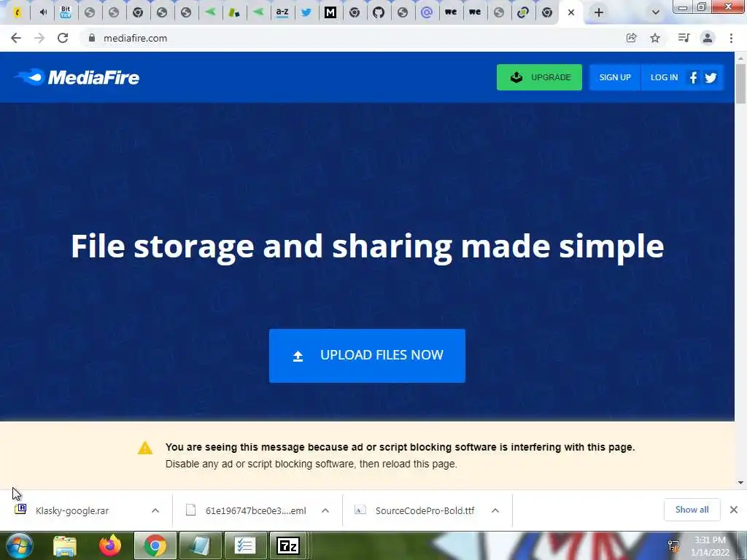The height and width of the screenshot is (560, 747).
Task: Open the downloaded 61e196747bce0e3 eml file
Action: [x=255, y=510]
